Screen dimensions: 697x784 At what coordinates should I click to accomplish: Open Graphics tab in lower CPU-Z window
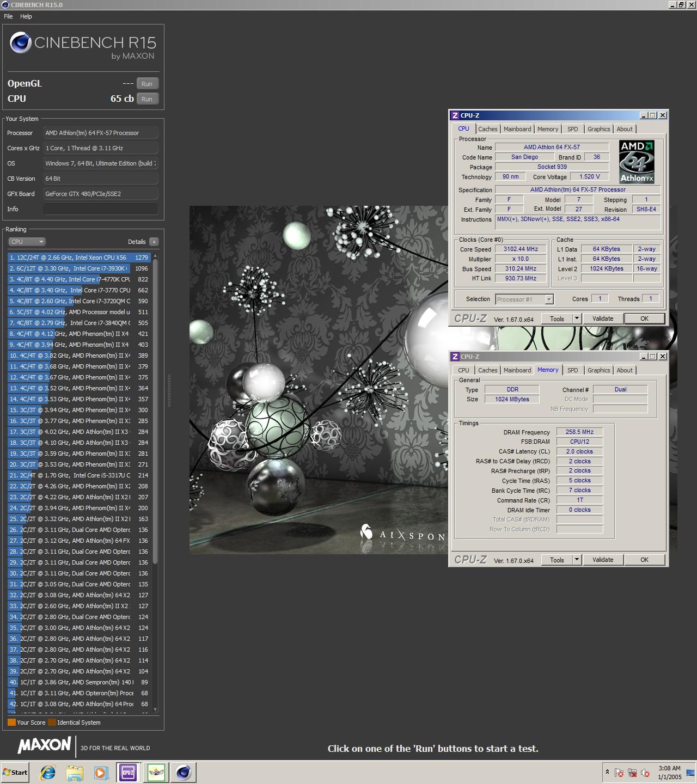click(x=598, y=370)
